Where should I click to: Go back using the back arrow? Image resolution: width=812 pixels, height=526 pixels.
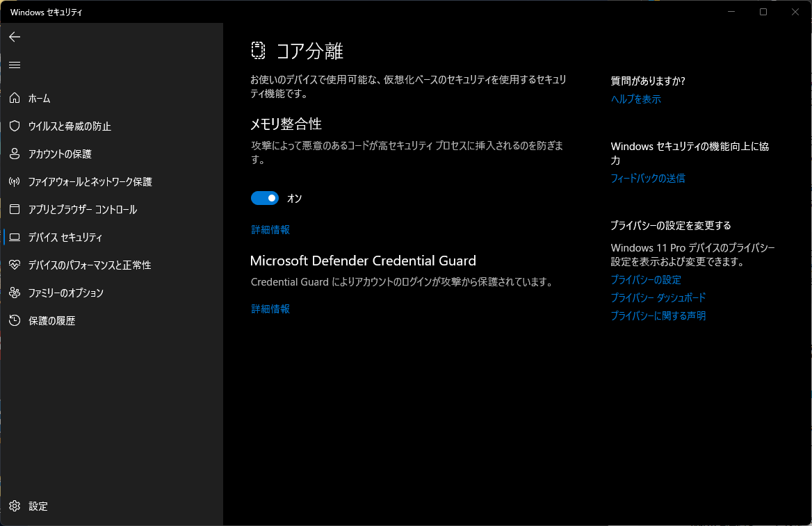pyautogui.click(x=15, y=37)
